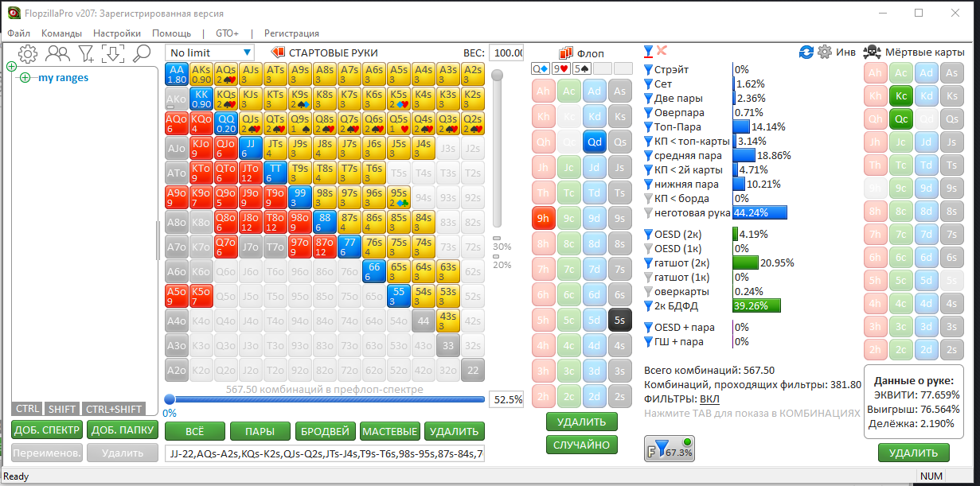Open the No limit game type dropdown
Viewport: 980px width, 486px height.
210,52
